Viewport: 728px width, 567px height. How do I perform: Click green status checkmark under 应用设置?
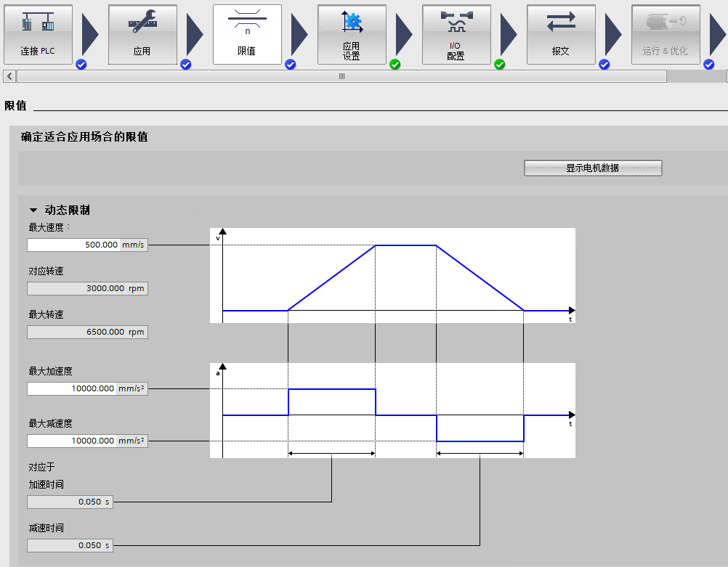[395, 65]
